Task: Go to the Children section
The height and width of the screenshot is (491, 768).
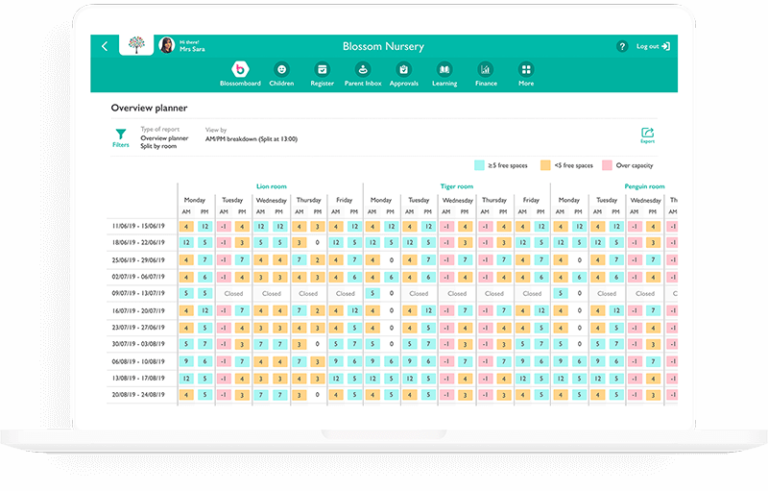Action: (281, 70)
